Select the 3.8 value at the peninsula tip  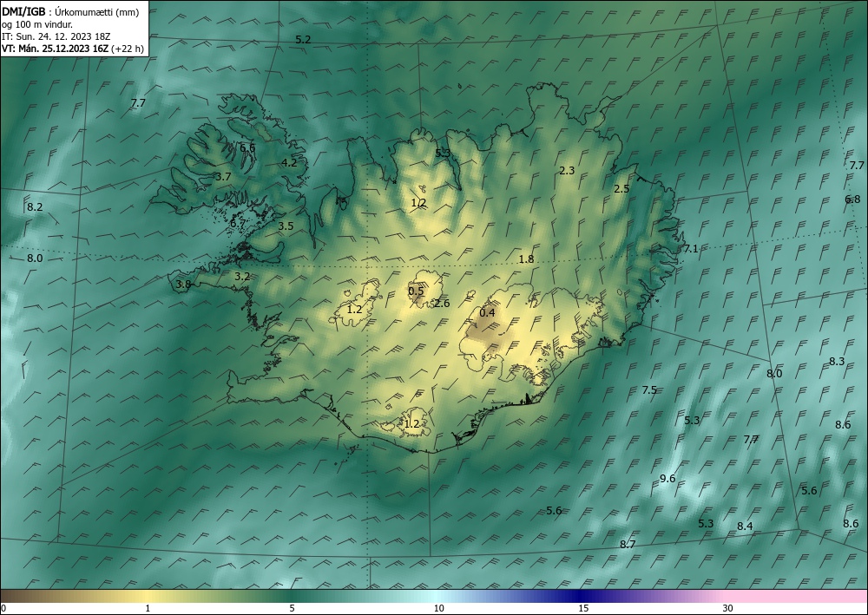coord(183,285)
